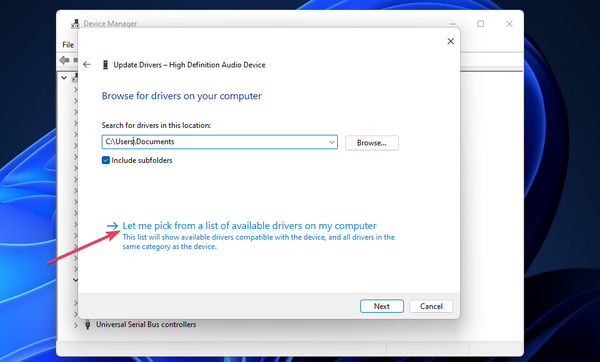Collapse the root computer node in Device Manager
The width and height of the screenshot is (600, 362).
(x=64, y=78)
